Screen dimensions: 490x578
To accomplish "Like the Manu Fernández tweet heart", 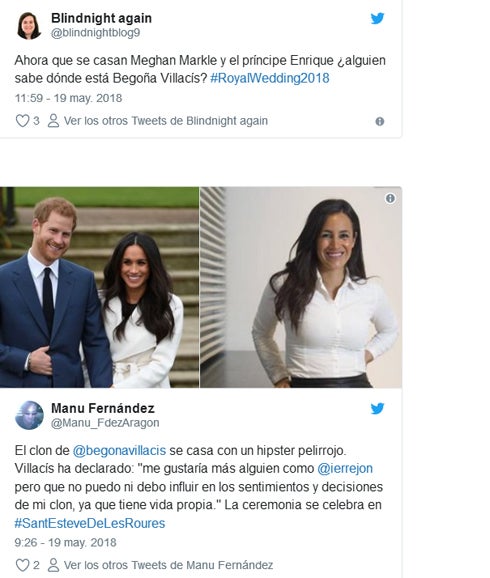I will (22, 565).
